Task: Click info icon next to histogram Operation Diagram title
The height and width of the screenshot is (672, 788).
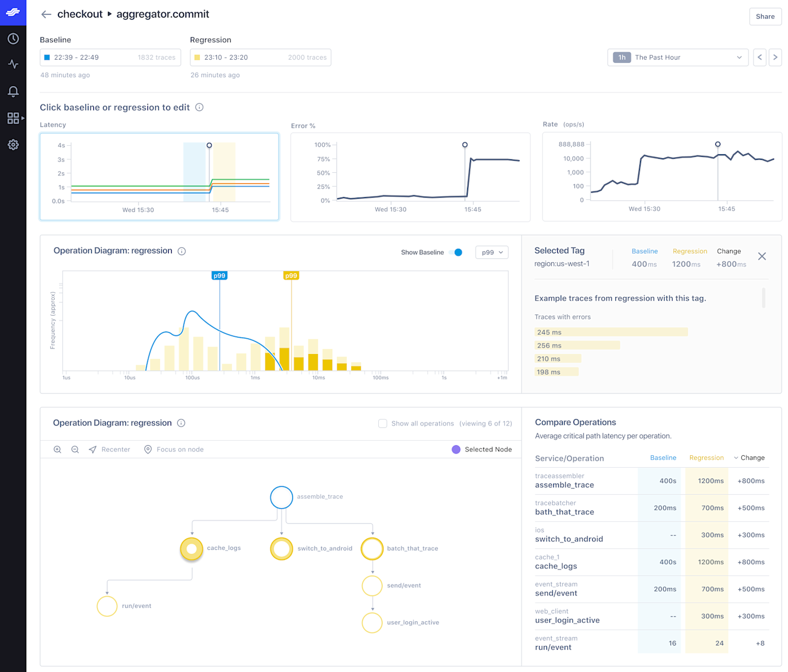Action: tap(182, 251)
